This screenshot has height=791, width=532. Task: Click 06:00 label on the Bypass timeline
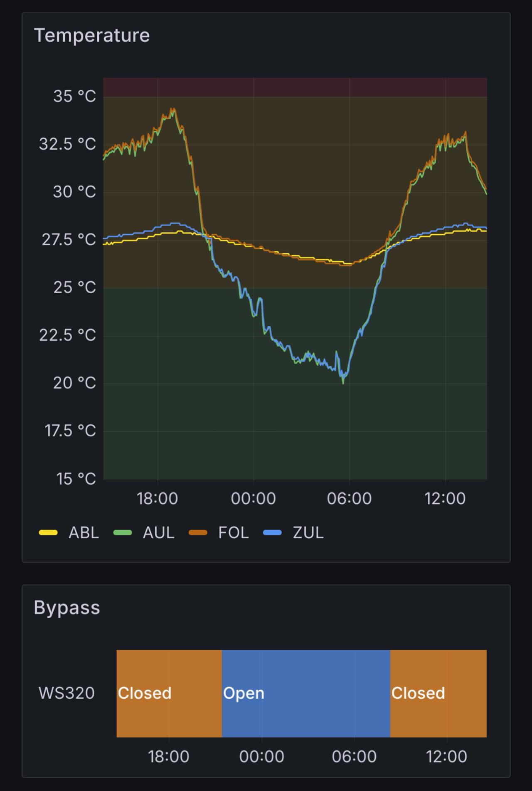(x=354, y=756)
